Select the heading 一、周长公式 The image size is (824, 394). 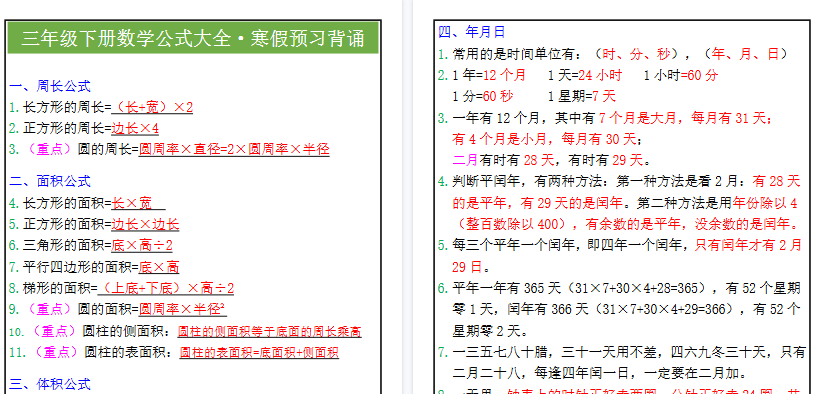[50, 86]
